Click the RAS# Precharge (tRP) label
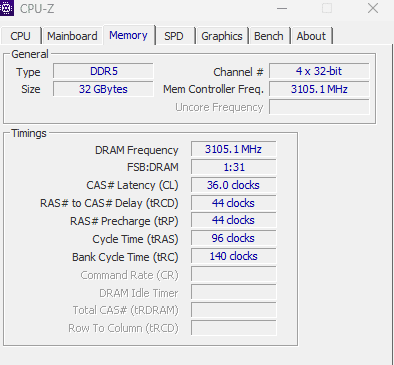Image resolution: width=394 pixels, height=365 pixels. (124, 221)
